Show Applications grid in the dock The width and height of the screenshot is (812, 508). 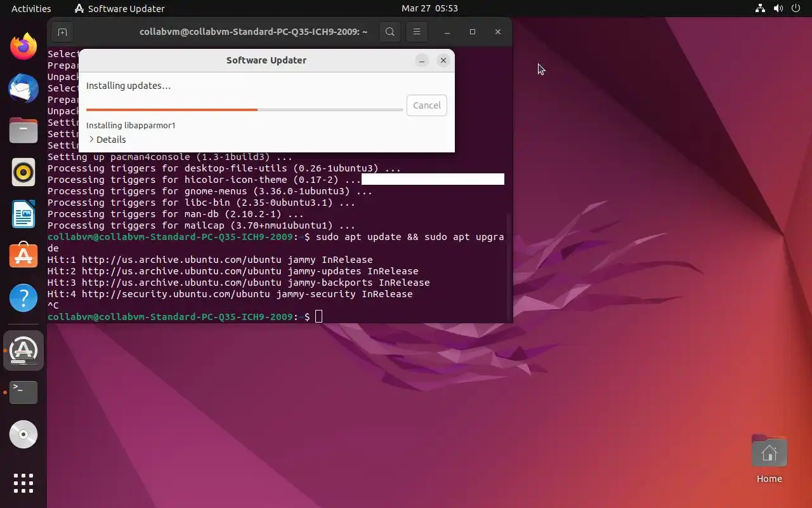pyautogui.click(x=23, y=483)
